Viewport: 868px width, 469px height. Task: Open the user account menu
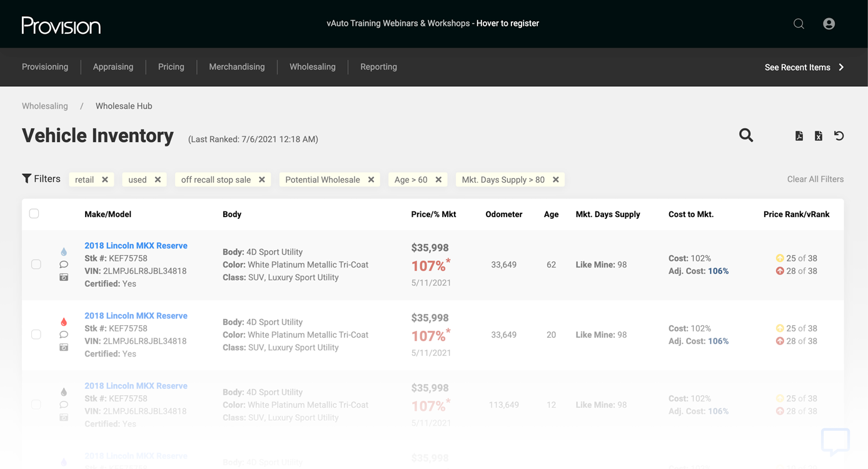pyautogui.click(x=829, y=23)
